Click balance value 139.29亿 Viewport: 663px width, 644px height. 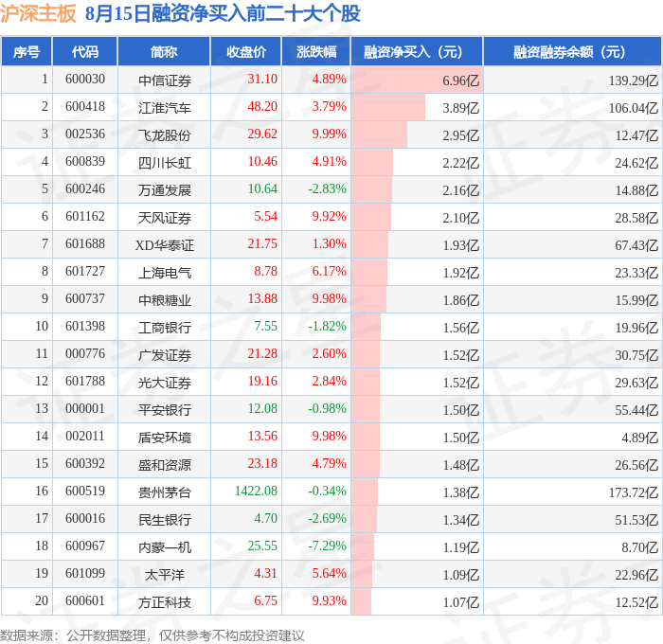pyautogui.click(x=634, y=80)
